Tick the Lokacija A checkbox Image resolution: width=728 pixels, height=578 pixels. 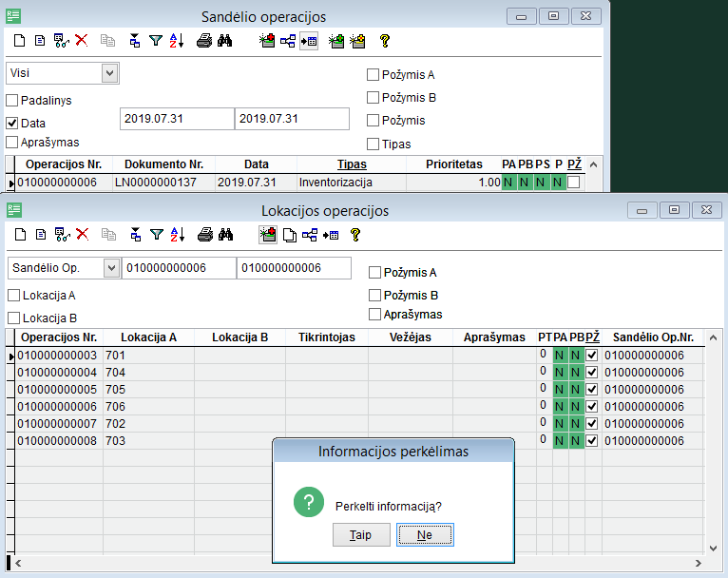coord(13,296)
